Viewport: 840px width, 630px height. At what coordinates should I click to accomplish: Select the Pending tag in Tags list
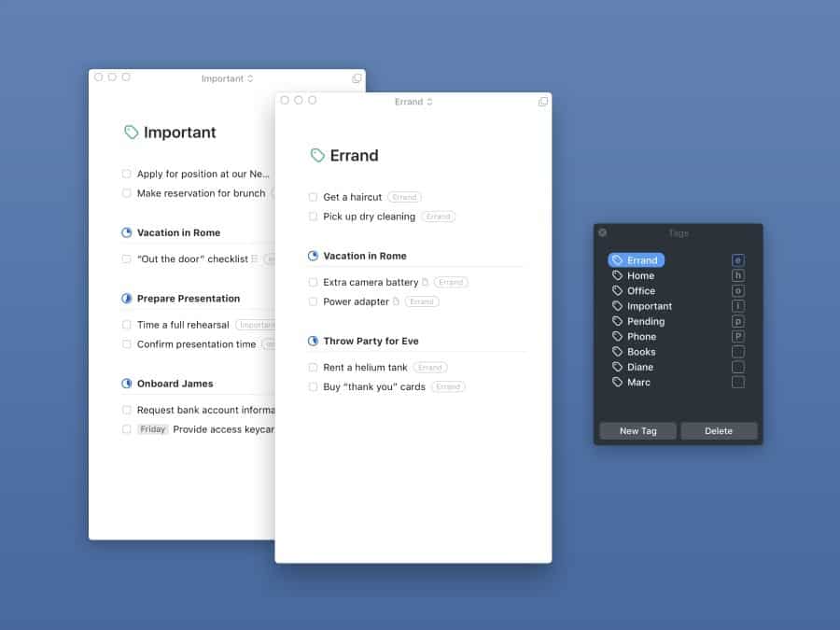point(646,321)
